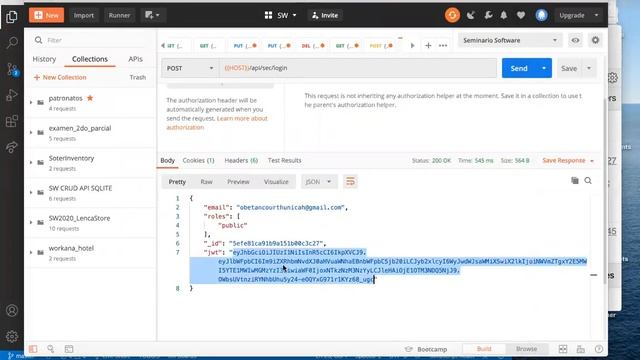Select the DEL request tab

pyautogui.click(x=313, y=45)
